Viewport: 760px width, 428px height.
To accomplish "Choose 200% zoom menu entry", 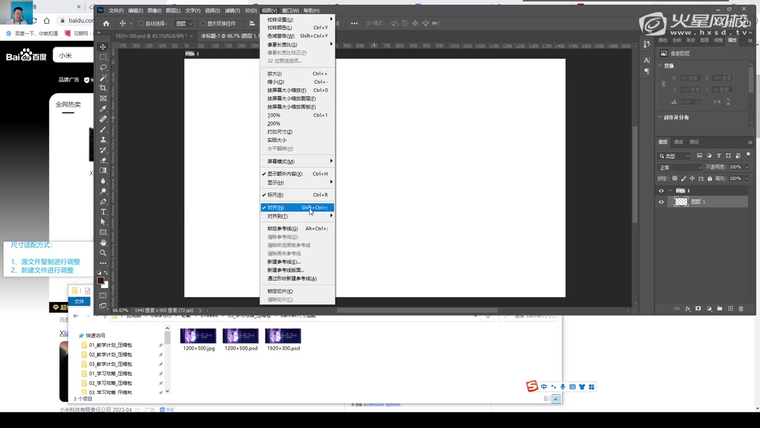I will pos(274,123).
